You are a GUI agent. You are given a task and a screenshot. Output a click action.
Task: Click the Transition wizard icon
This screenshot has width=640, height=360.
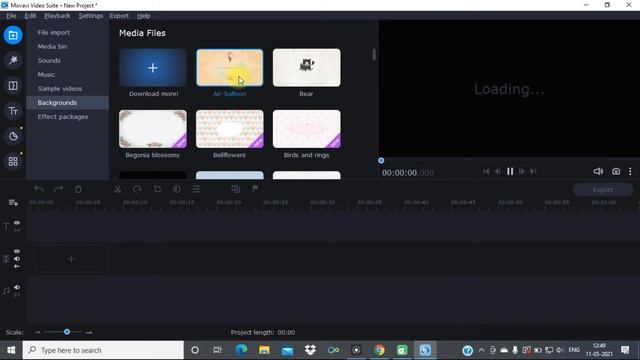[x=236, y=189]
